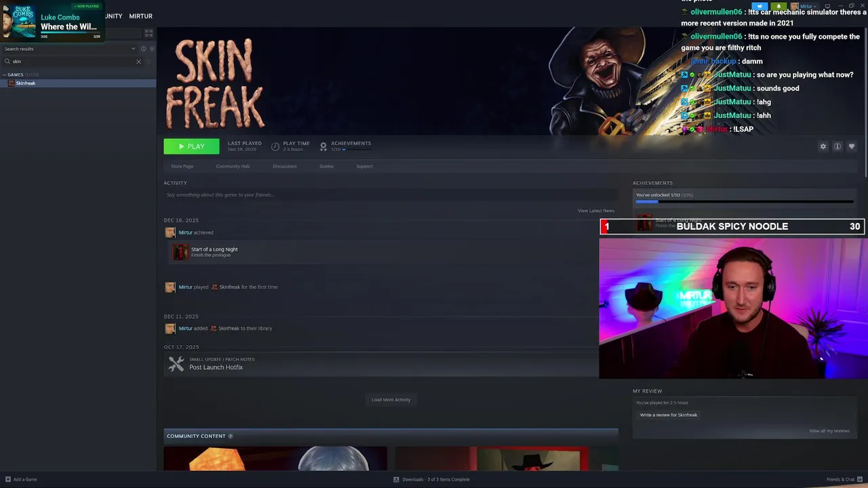Click Start of a Long Night achievement title
Screen dimensions: 868x488
click(x=214, y=249)
